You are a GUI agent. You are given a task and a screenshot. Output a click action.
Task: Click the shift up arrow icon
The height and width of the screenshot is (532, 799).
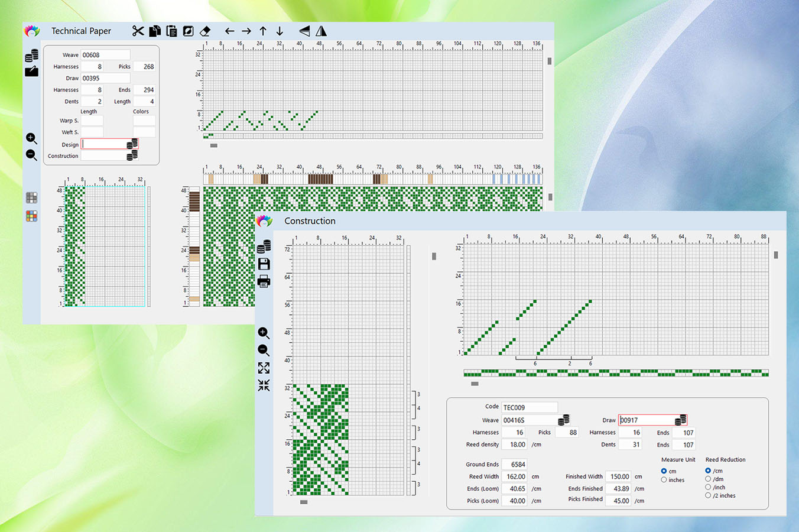[263, 31]
